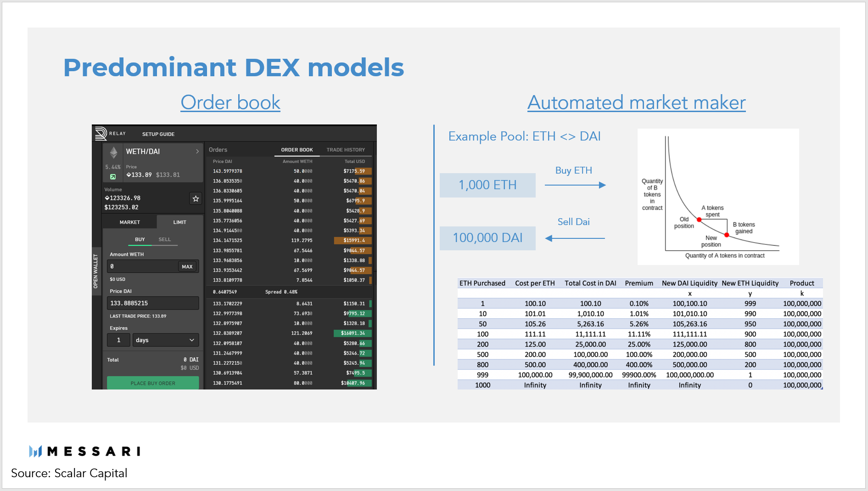This screenshot has height=491, width=868.
Task: Click the Example Pool: ETH <> DAI text
Action: [x=524, y=136]
